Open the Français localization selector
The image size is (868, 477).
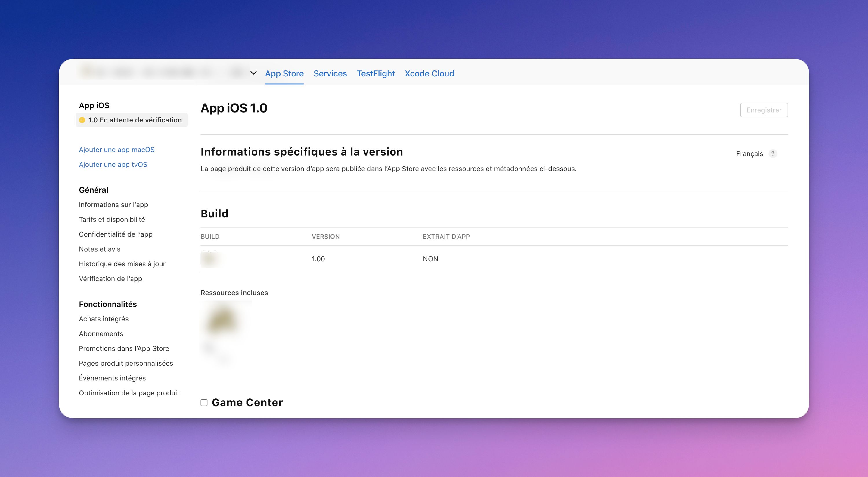(x=750, y=154)
